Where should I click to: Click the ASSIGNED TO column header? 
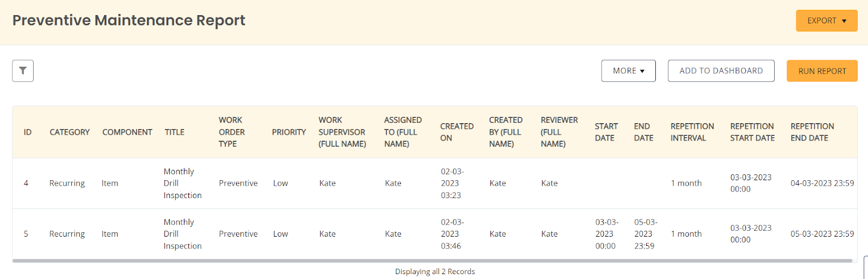pos(403,132)
